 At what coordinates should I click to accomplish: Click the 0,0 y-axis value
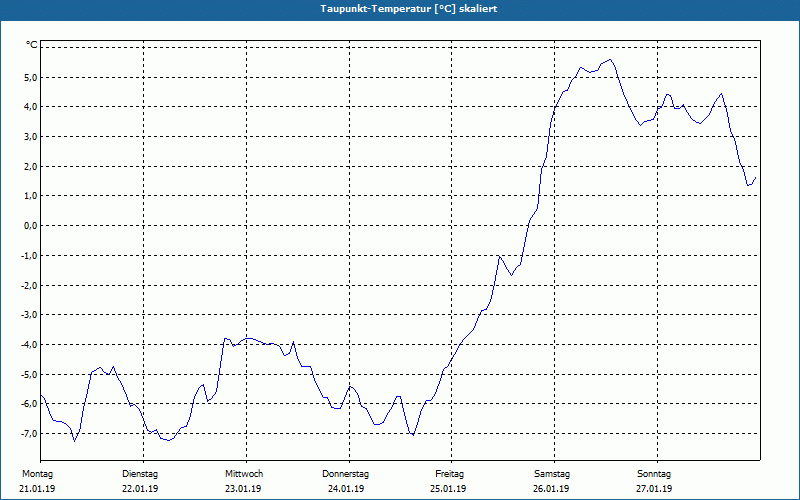click(30, 226)
